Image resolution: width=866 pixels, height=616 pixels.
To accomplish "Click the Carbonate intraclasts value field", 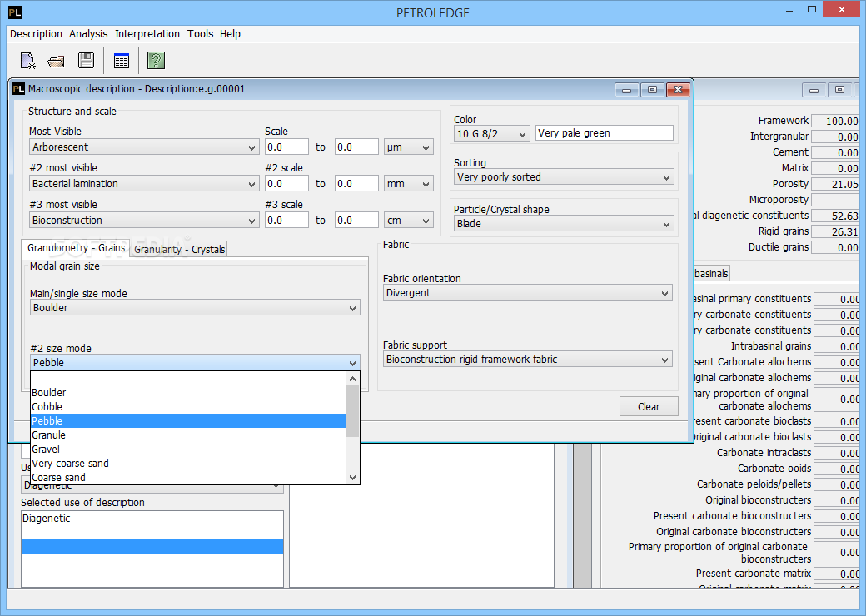I will (x=837, y=453).
